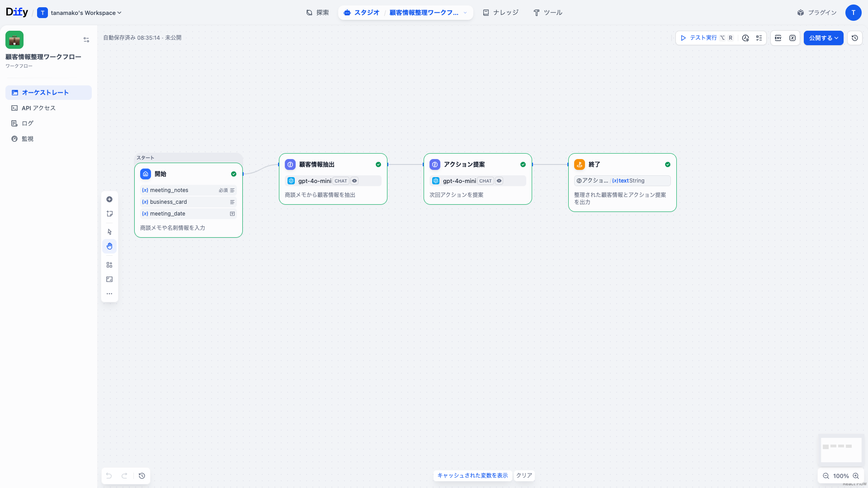Viewport: 868px width, 488px height.
Task: Toggle the eye icon on the 顧客情報抽出 node
Action: (354, 181)
